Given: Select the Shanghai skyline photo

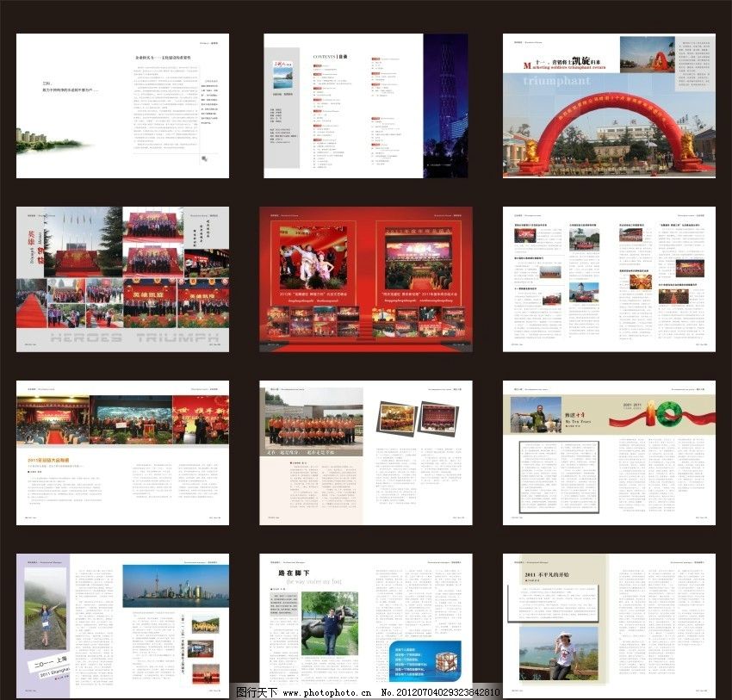Looking at the screenshot, I should click(x=176, y=585).
